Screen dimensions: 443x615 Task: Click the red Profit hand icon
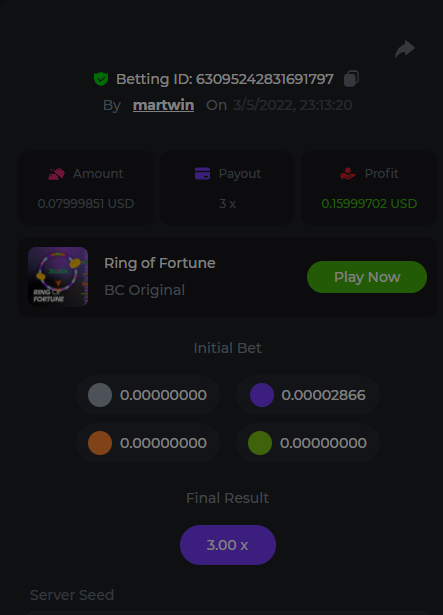(x=348, y=173)
